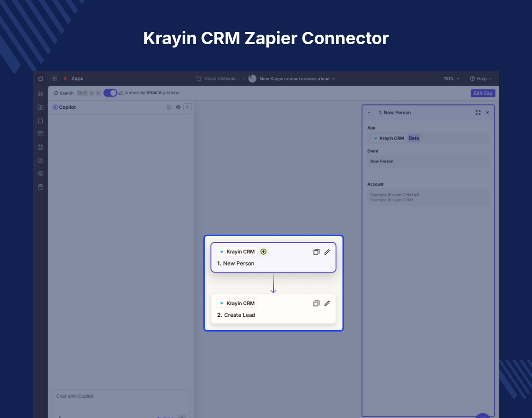Open Krayin CRM chevron on step 1
532x418 pixels.
point(221,252)
